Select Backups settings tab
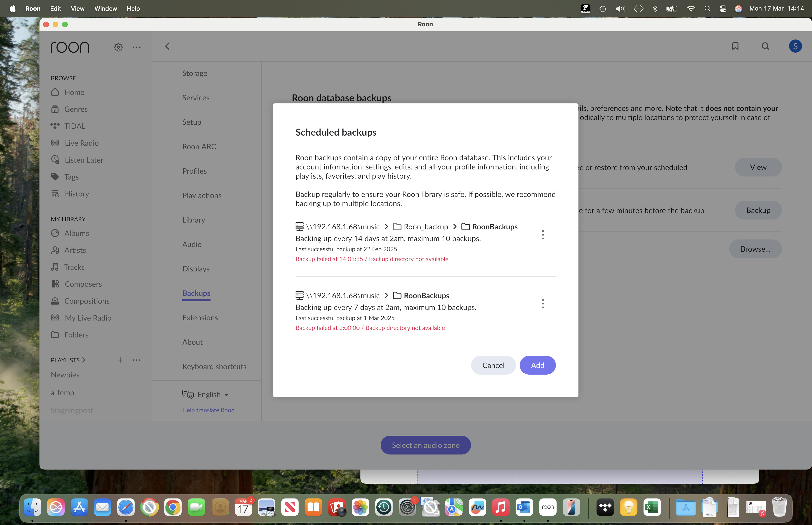Viewport: 812px width, 525px height. pyautogui.click(x=196, y=293)
